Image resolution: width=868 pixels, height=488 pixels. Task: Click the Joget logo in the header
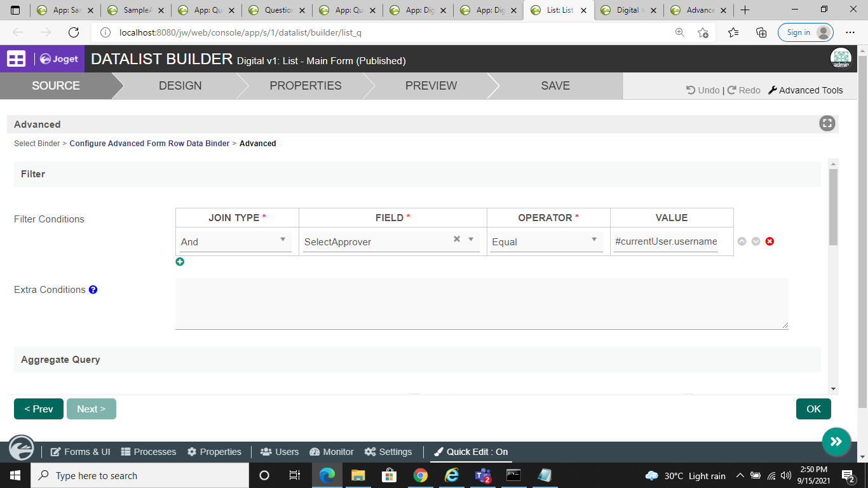(59, 59)
